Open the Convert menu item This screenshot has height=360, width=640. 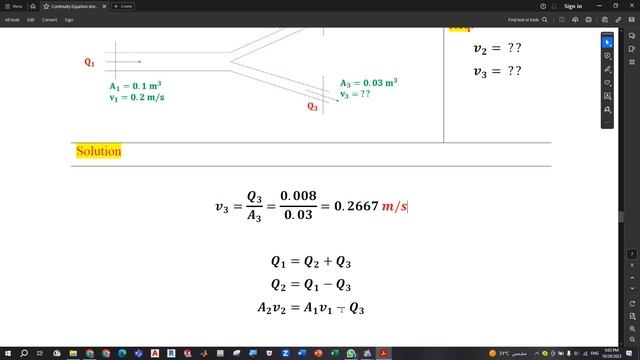click(x=49, y=20)
